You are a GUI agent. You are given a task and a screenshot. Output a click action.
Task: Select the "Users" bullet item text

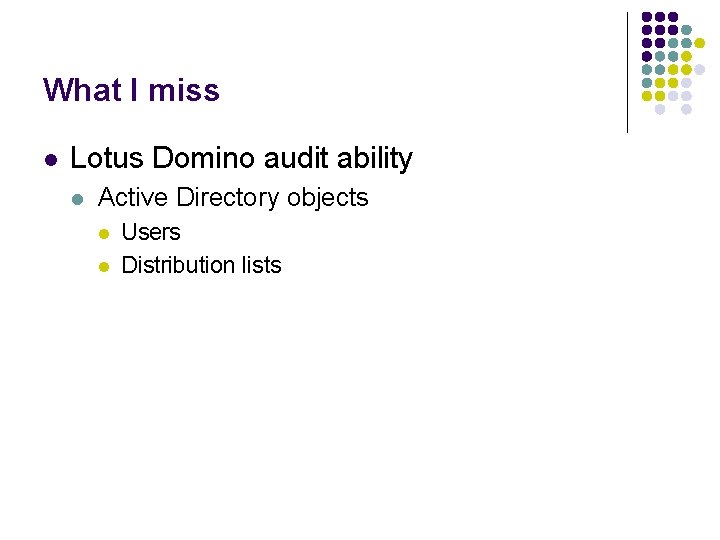150,232
